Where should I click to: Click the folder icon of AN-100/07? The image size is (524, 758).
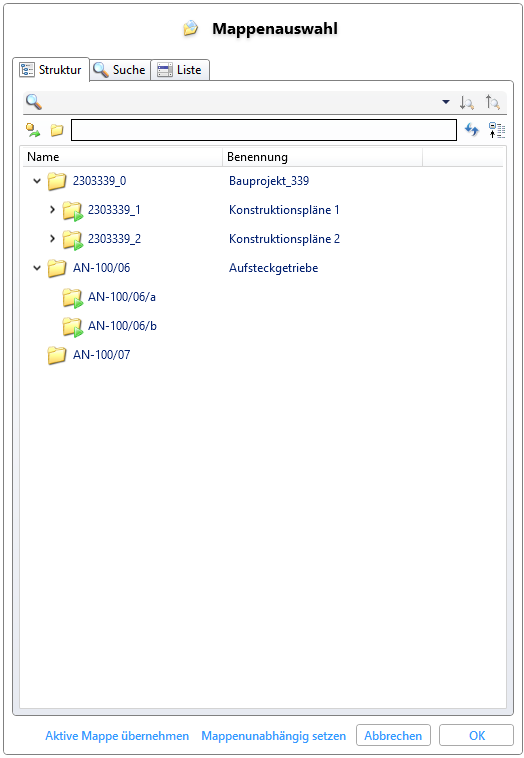[x=57, y=355]
